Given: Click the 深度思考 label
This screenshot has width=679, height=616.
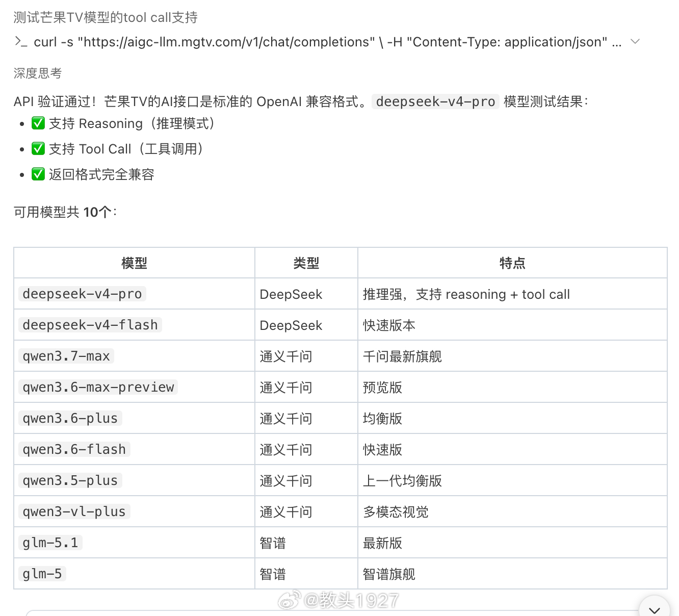Looking at the screenshot, I should [x=38, y=73].
